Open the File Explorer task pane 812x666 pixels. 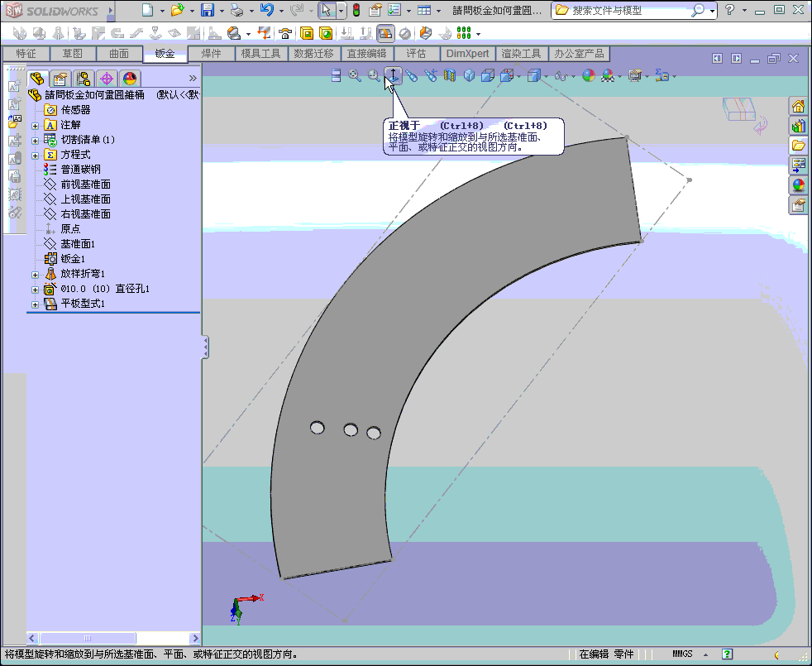pyautogui.click(x=798, y=146)
